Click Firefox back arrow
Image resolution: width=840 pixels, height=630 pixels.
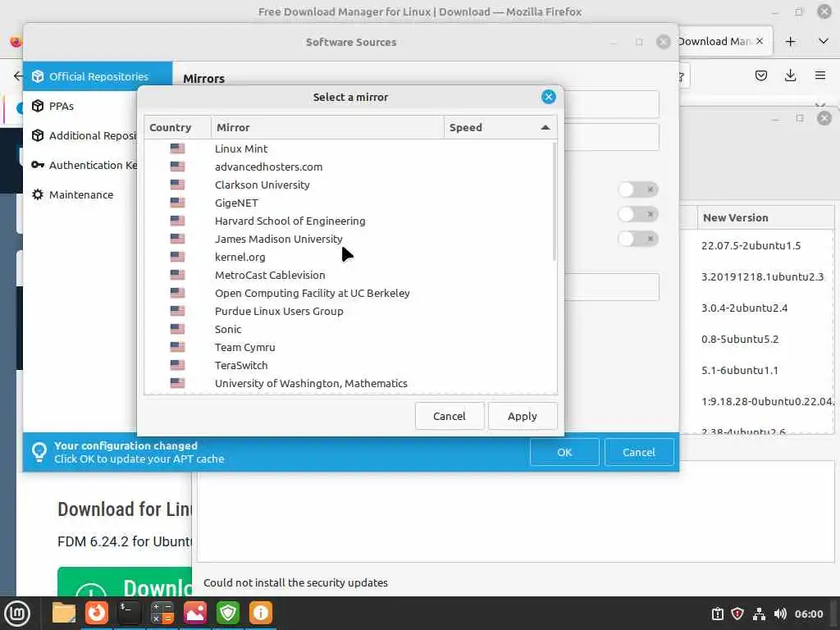18,75
